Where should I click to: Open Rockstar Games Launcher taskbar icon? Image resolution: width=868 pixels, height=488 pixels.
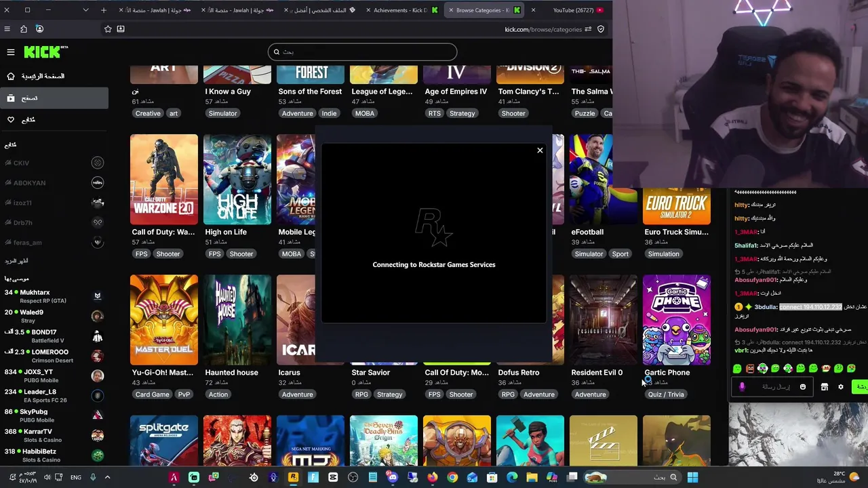(293, 477)
